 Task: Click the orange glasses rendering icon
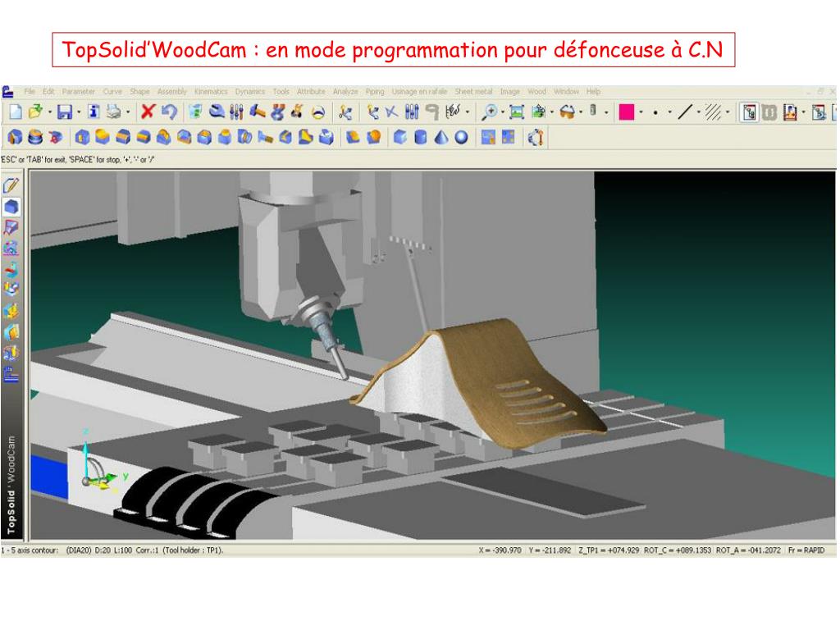[568, 112]
